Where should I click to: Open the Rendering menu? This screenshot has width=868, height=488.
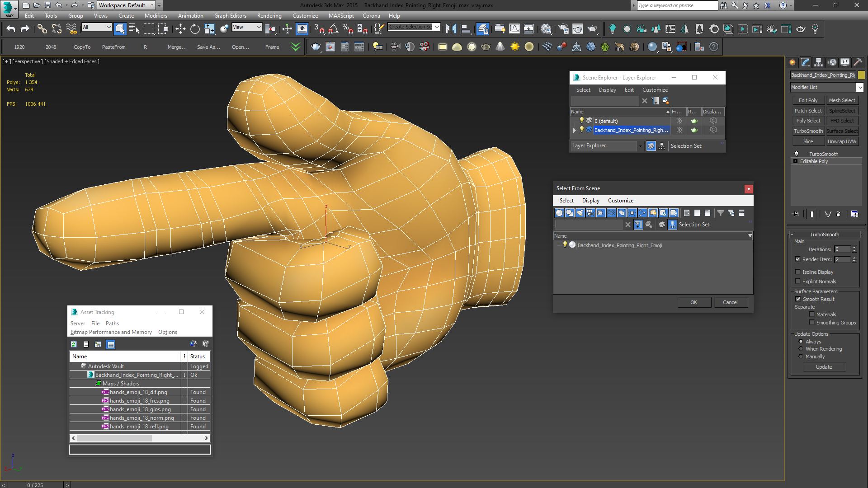(x=269, y=16)
